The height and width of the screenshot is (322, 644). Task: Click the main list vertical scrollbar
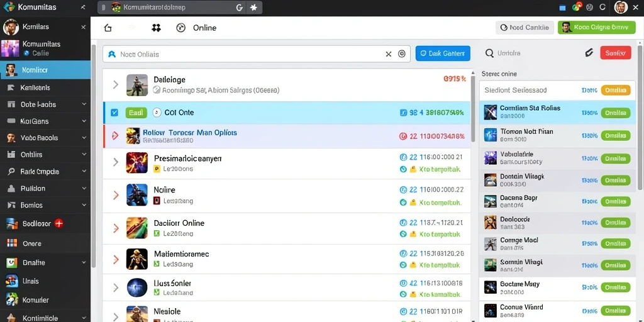(x=473, y=107)
